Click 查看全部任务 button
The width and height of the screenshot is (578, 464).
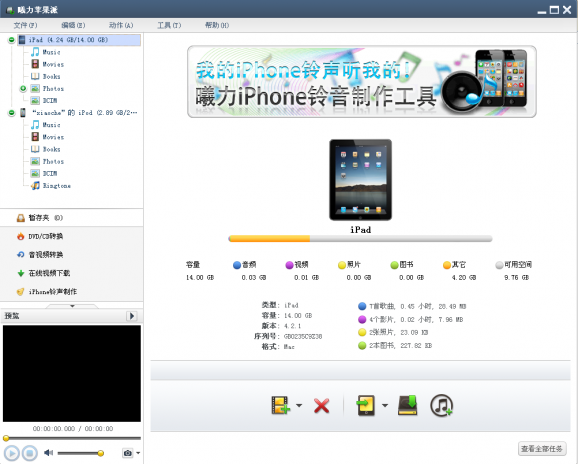click(542, 449)
